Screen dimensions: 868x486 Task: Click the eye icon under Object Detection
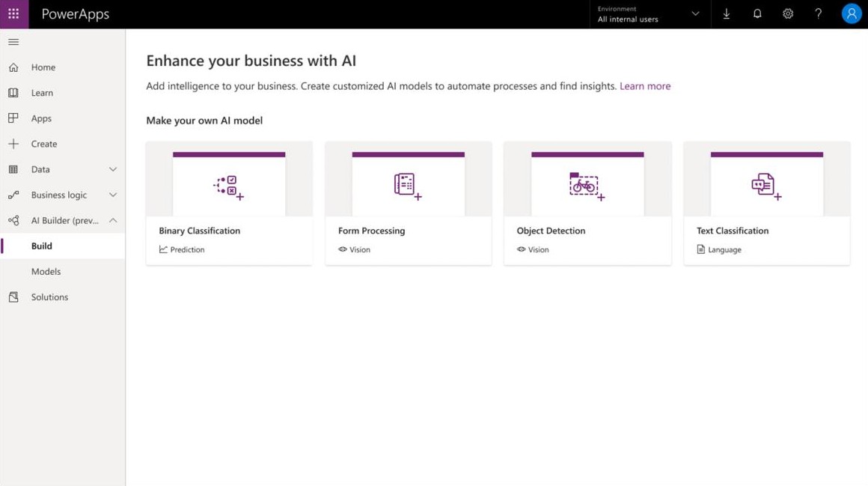[x=522, y=249]
